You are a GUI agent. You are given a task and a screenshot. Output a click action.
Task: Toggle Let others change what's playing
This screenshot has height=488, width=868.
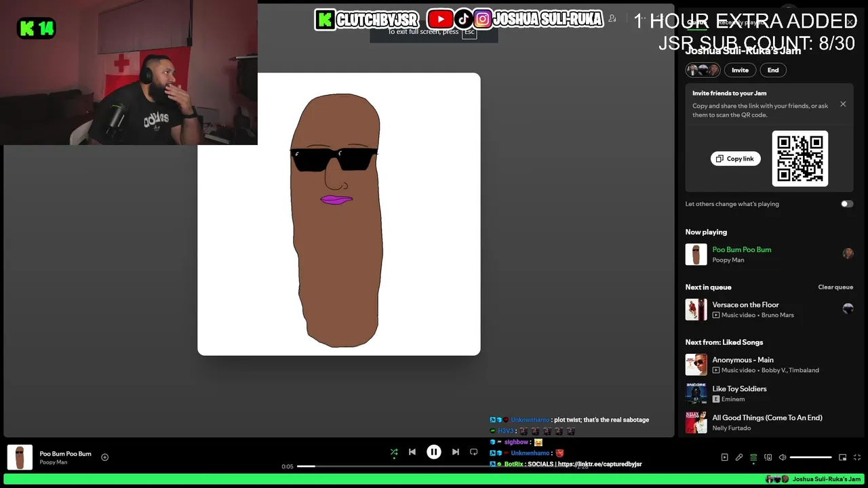point(847,204)
